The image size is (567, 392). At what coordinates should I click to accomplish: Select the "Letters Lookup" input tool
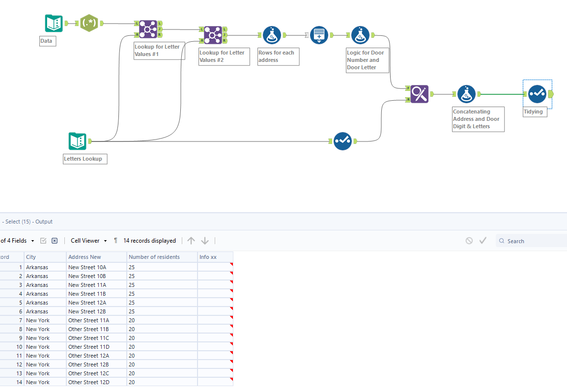pos(77,141)
